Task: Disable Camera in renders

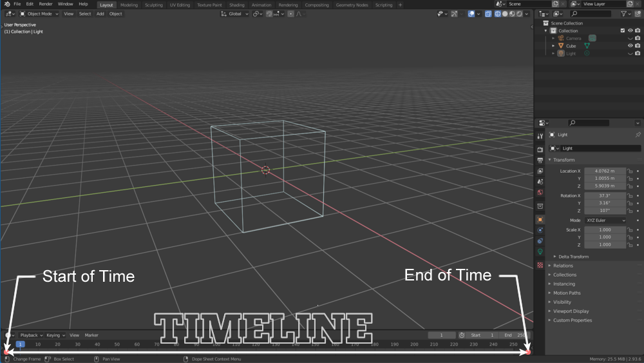Action: [638, 38]
